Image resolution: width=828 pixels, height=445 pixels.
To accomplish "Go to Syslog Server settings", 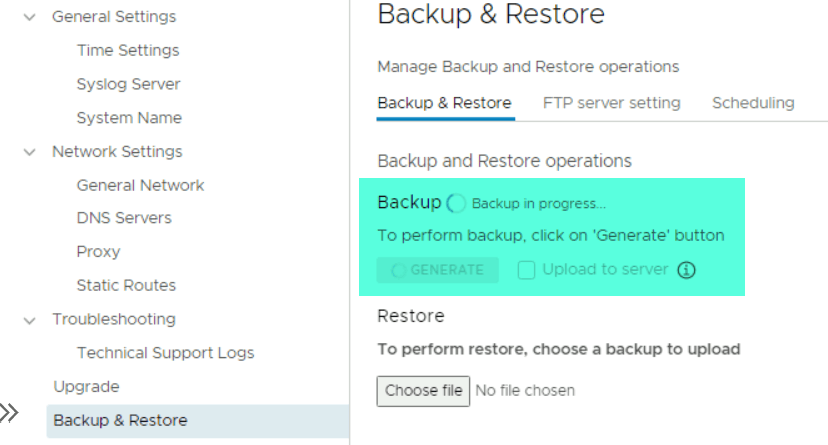I will [128, 84].
